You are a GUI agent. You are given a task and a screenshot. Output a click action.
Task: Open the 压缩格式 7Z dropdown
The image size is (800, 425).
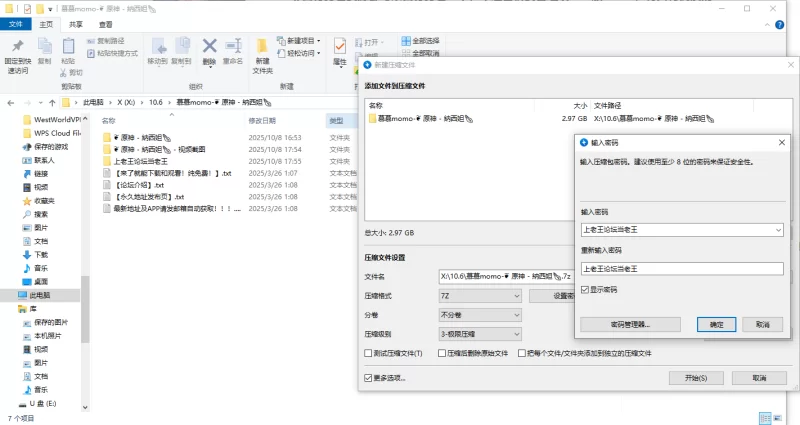[480, 296]
